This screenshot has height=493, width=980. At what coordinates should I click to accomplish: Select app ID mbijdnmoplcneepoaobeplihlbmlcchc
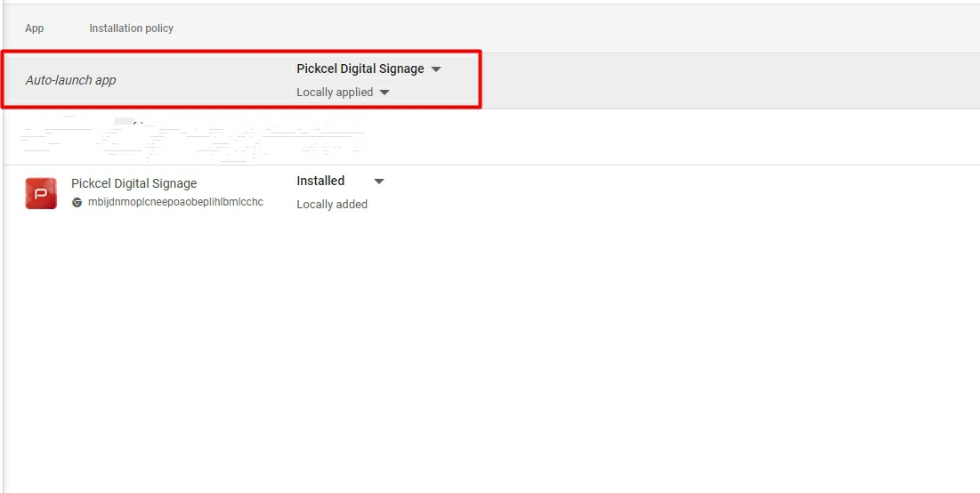click(175, 202)
